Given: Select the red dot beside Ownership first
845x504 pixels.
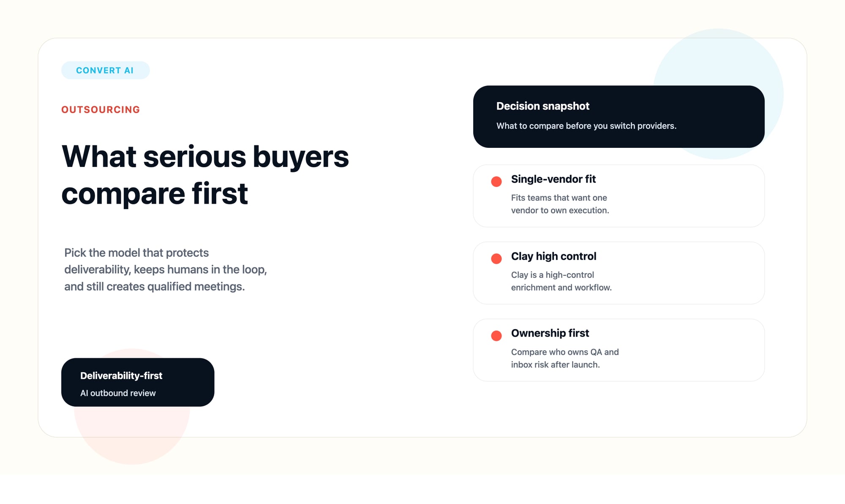Looking at the screenshot, I should [496, 336].
